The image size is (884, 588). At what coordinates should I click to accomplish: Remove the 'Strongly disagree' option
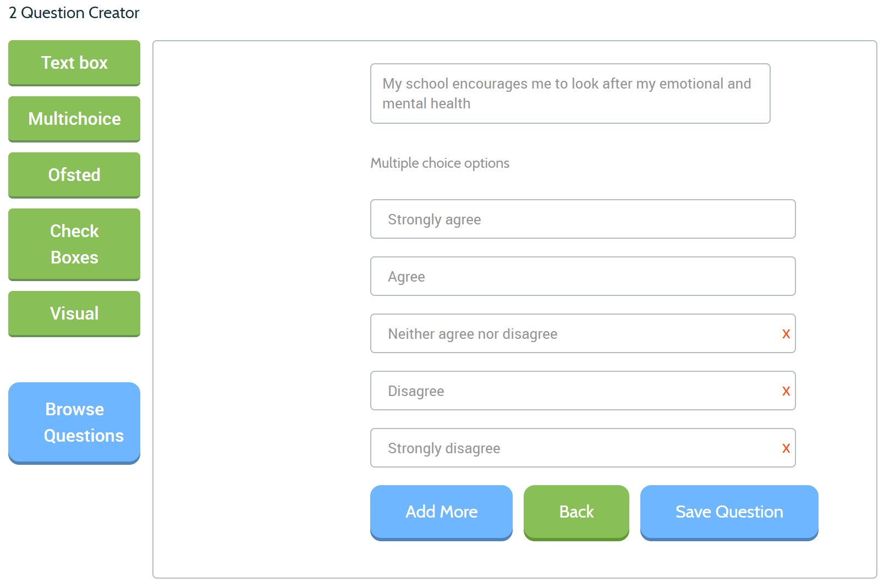(786, 448)
